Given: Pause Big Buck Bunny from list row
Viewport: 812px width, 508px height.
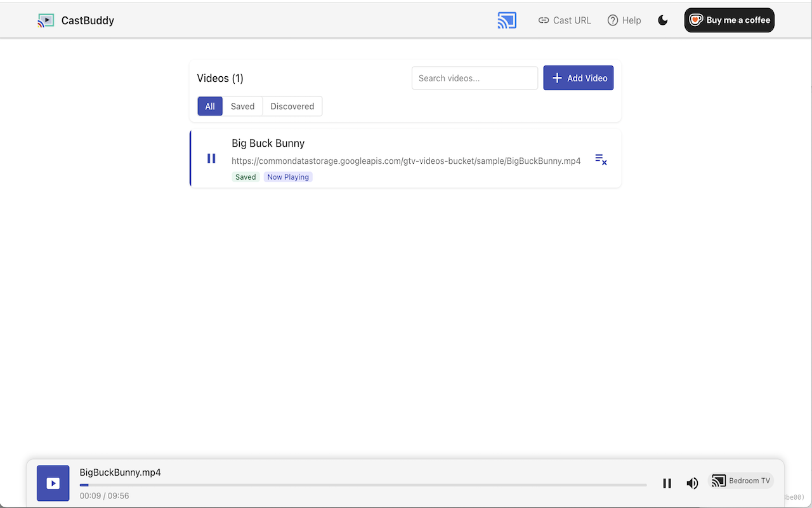Looking at the screenshot, I should pos(211,159).
